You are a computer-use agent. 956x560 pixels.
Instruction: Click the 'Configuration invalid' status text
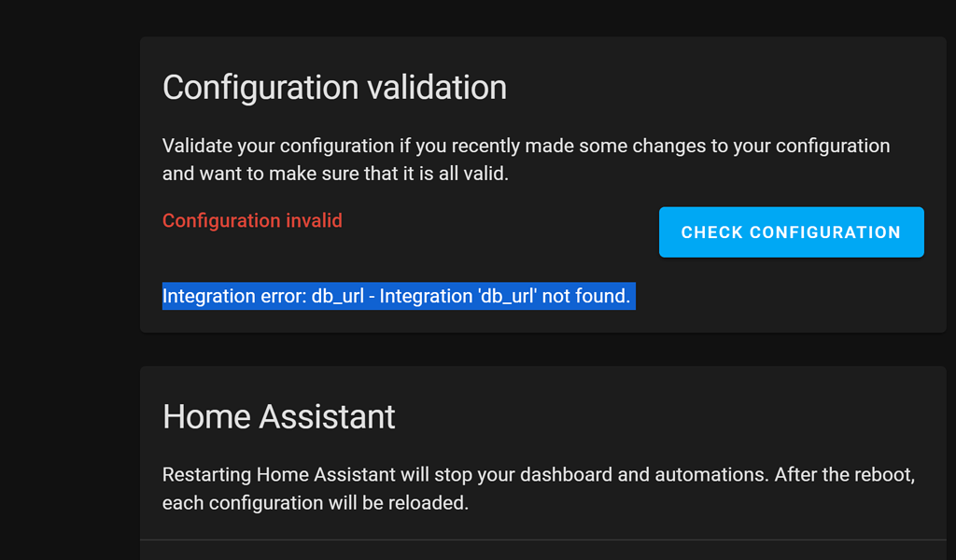(x=252, y=220)
